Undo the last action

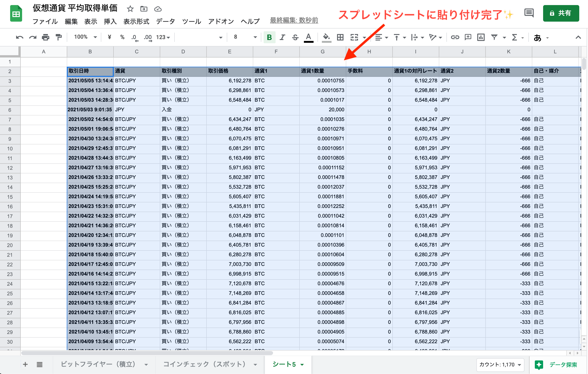click(x=20, y=37)
